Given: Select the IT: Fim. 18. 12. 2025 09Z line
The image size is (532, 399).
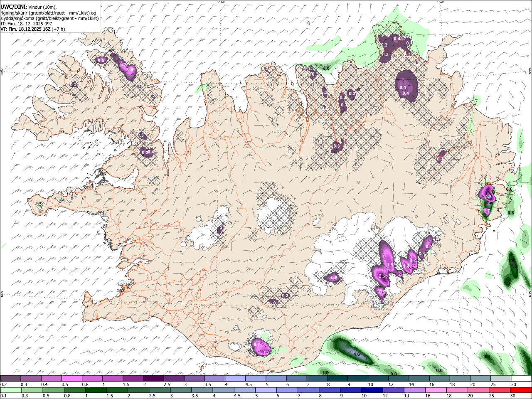Looking at the screenshot, I should click(26, 24).
